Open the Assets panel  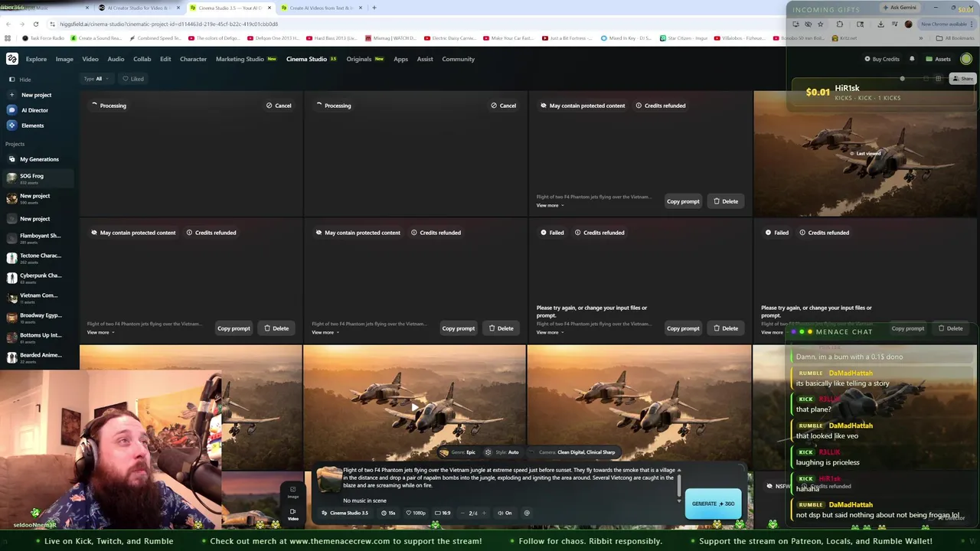[x=939, y=59]
